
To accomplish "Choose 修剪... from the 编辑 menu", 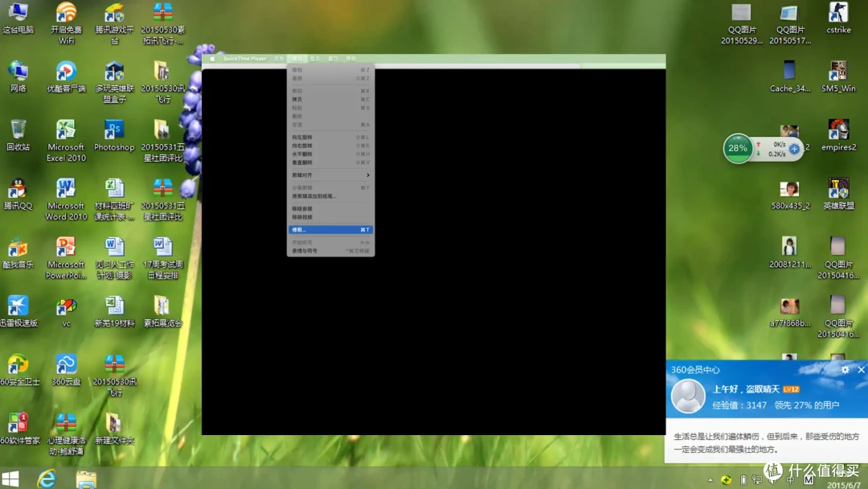I will [x=330, y=230].
